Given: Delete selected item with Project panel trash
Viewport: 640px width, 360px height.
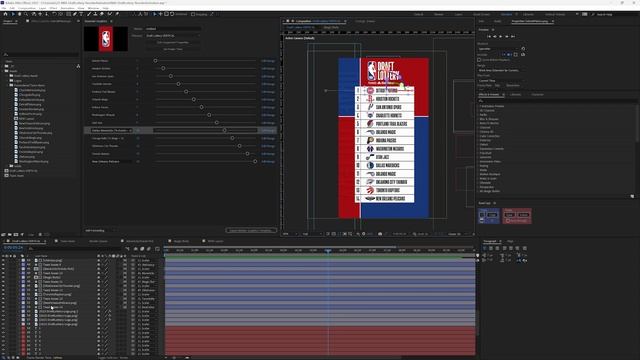Looking at the screenshot, I should tap(40, 235).
